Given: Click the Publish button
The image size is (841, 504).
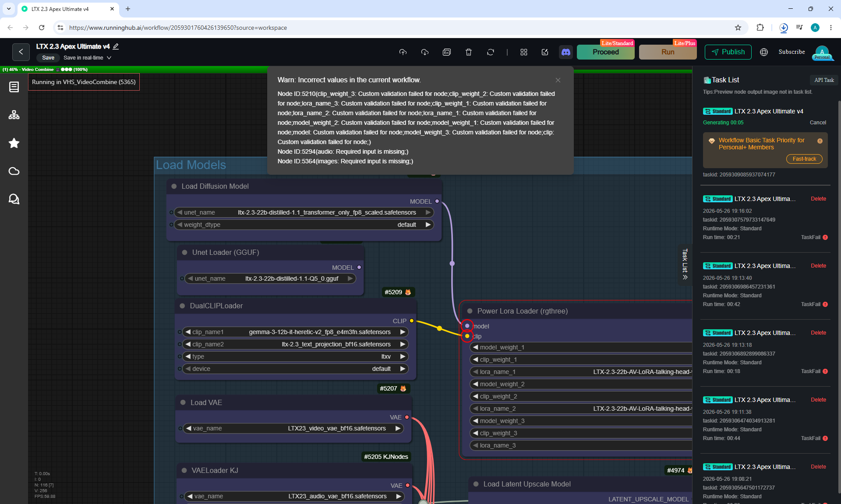Looking at the screenshot, I should 728,52.
